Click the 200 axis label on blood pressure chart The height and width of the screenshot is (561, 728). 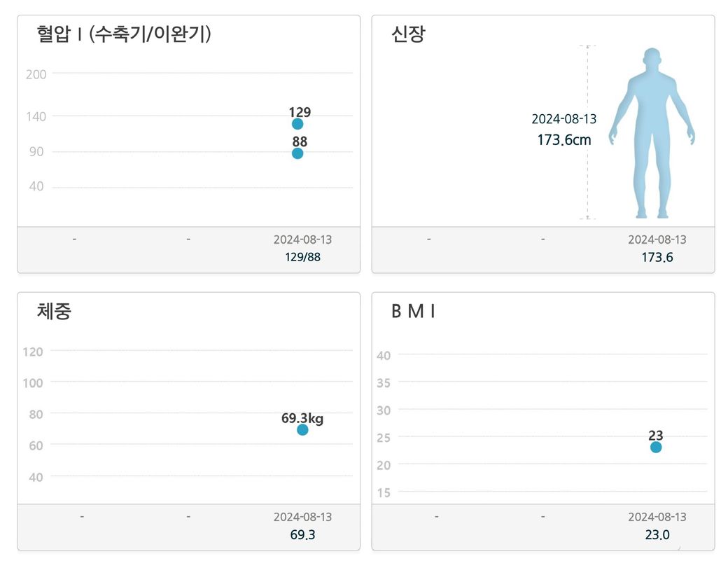pyautogui.click(x=36, y=74)
